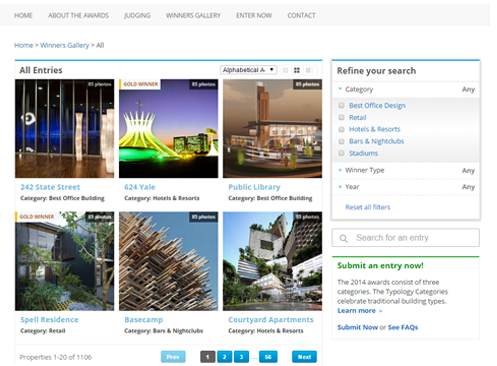Select the grid view layout icon

click(x=297, y=70)
